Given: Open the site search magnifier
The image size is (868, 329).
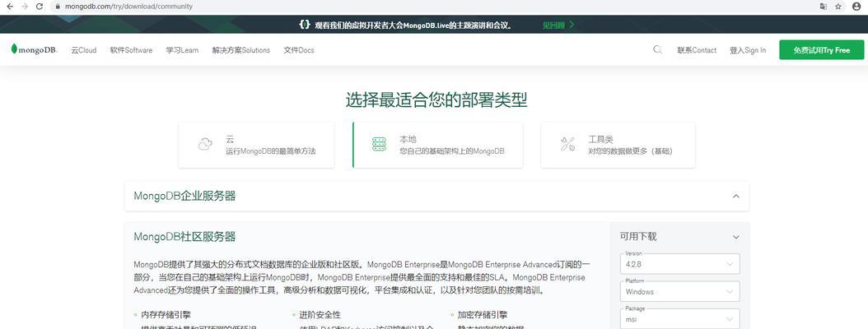Looking at the screenshot, I should coord(657,49).
